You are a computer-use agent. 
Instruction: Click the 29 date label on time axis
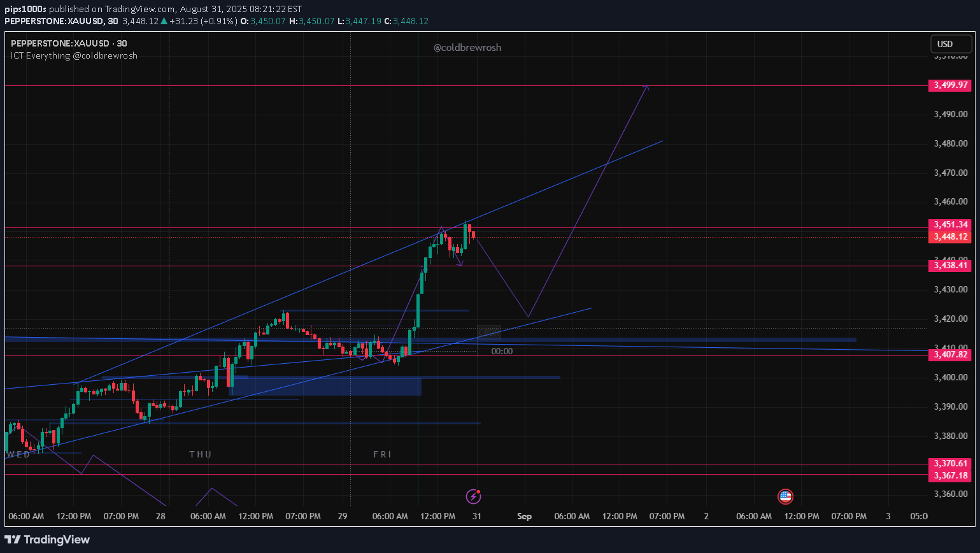[x=343, y=516]
